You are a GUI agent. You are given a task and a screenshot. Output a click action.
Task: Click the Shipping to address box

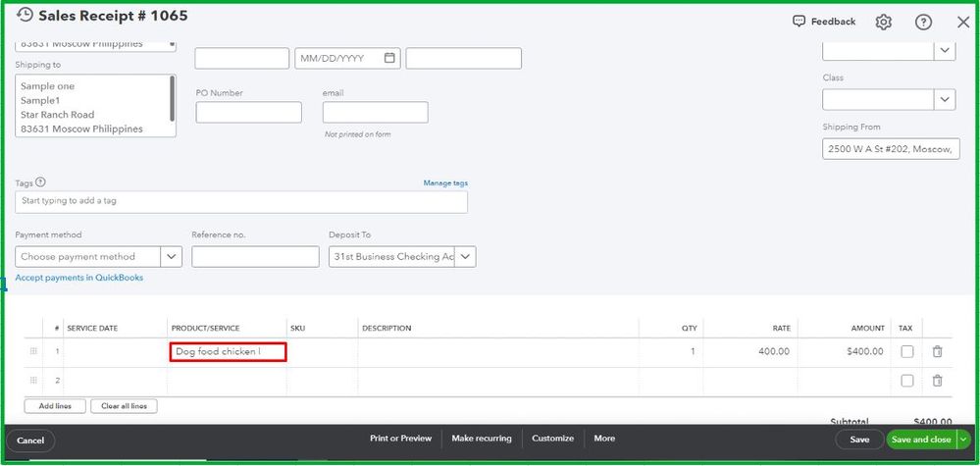[95, 106]
